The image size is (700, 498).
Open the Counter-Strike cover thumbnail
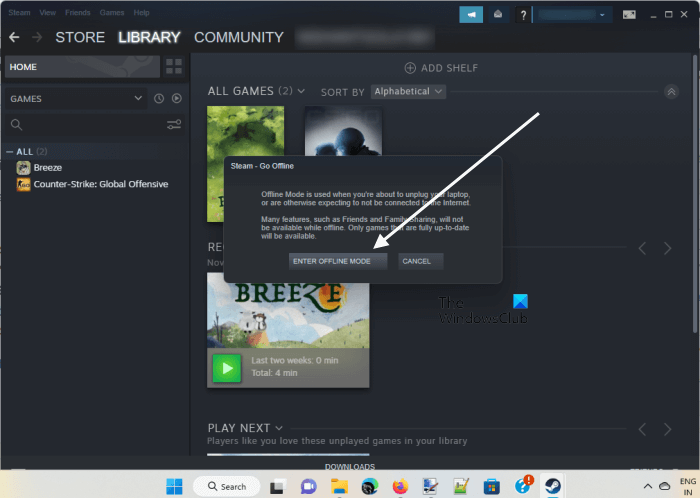point(343,131)
